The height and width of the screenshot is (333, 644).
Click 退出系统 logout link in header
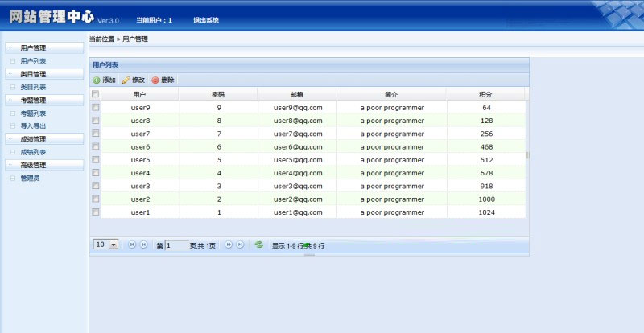[x=206, y=20]
